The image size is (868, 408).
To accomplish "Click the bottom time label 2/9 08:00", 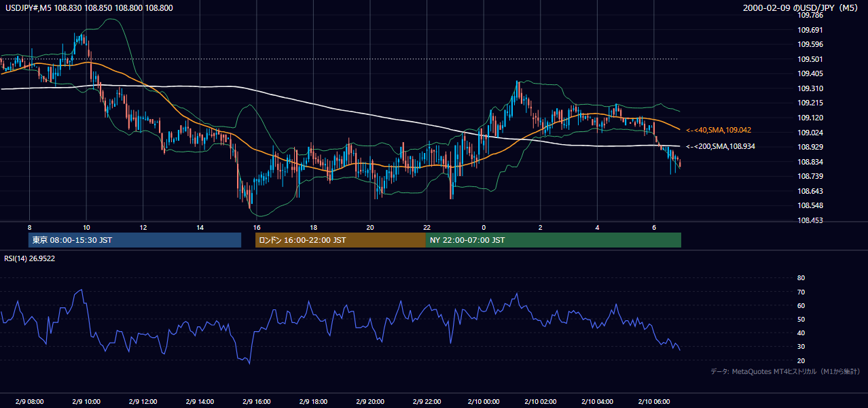I will pyautogui.click(x=29, y=402).
